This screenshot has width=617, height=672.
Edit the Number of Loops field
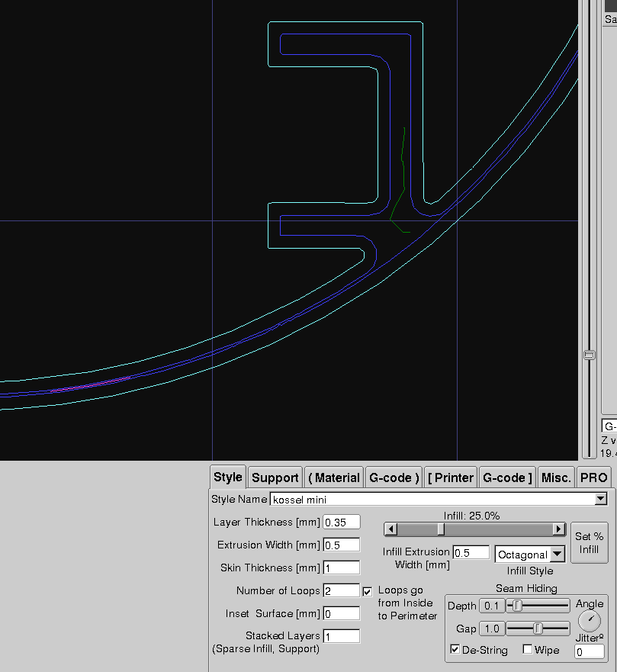[x=341, y=590]
